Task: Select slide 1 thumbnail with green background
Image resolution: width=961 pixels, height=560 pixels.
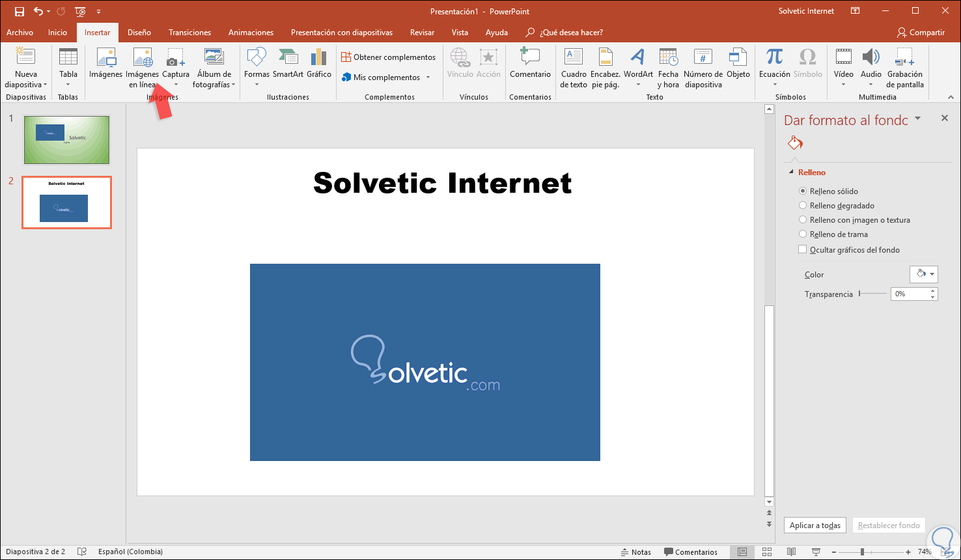Action: pyautogui.click(x=66, y=140)
